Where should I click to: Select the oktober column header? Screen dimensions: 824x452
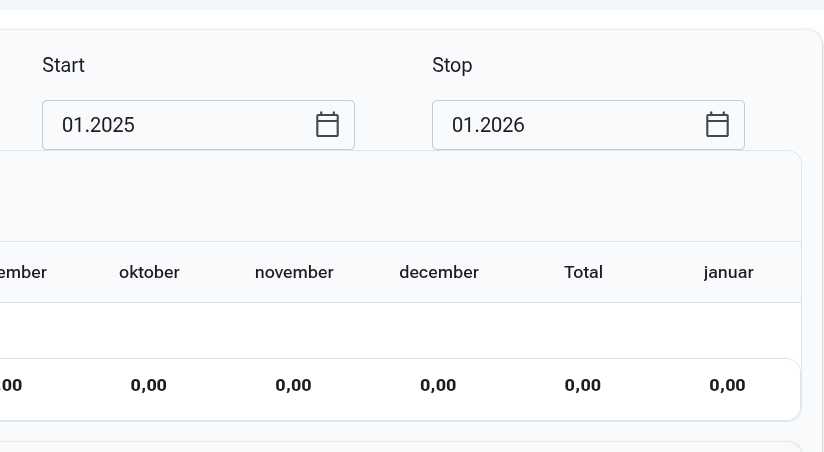tap(149, 272)
